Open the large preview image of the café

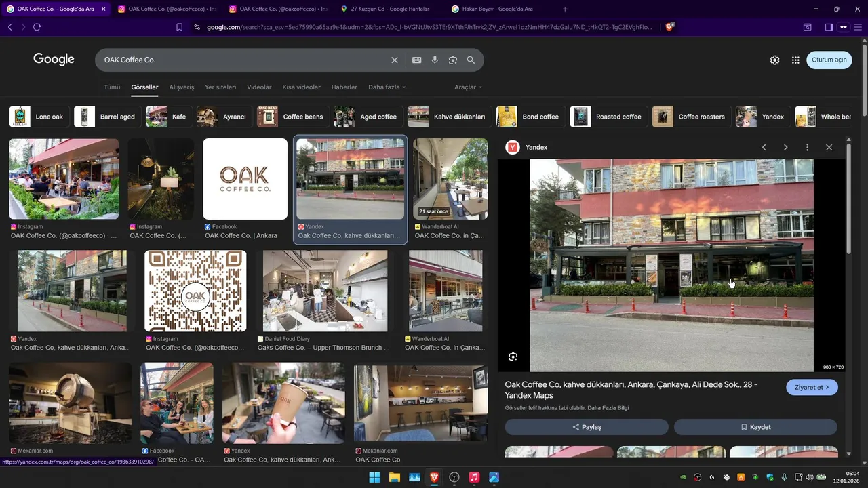coord(671,265)
